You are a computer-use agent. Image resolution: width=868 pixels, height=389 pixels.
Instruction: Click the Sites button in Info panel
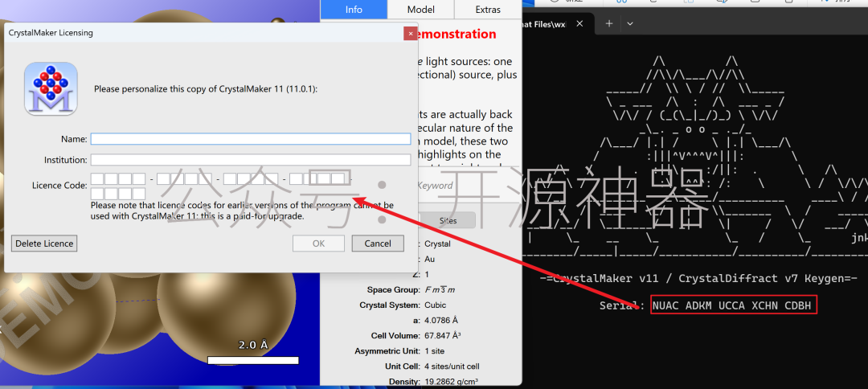click(x=448, y=219)
